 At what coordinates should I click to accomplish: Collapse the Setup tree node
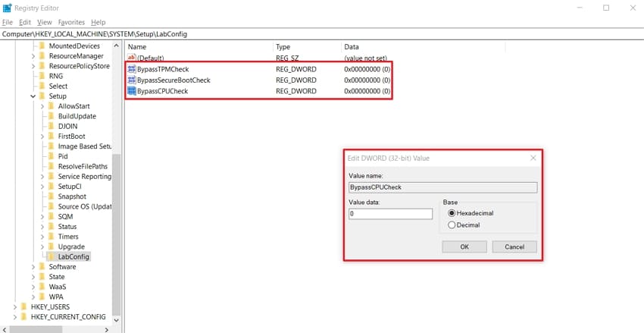(x=33, y=96)
